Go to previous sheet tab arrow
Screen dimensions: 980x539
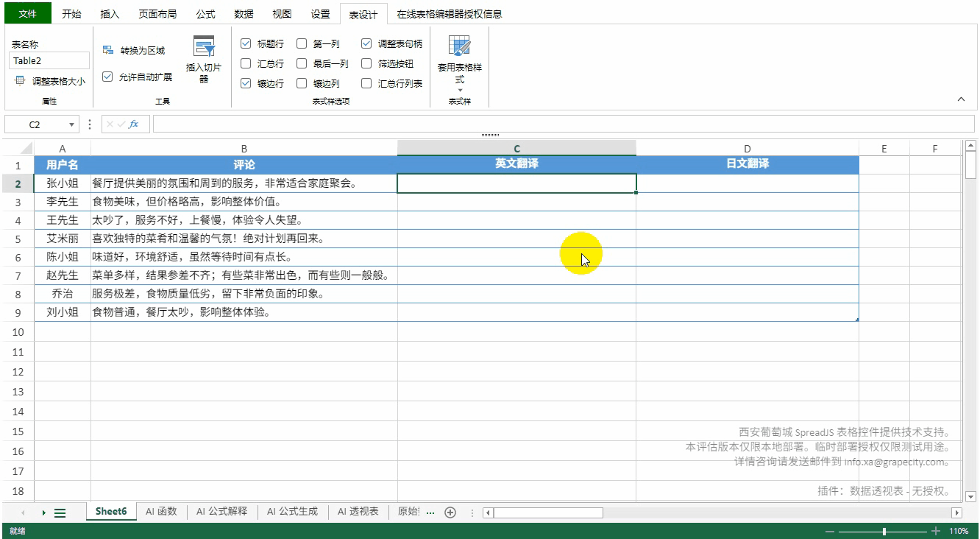[23, 512]
